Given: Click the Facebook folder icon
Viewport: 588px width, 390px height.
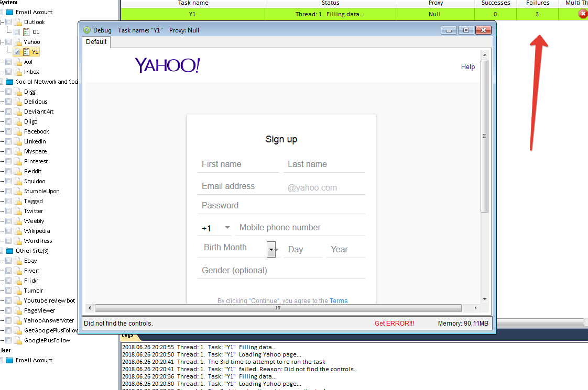Looking at the screenshot, I should pos(18,131).
